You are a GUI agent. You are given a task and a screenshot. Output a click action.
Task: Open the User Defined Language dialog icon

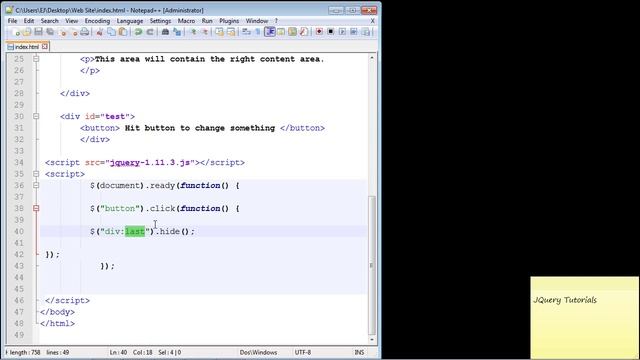[x=281, y=32]
